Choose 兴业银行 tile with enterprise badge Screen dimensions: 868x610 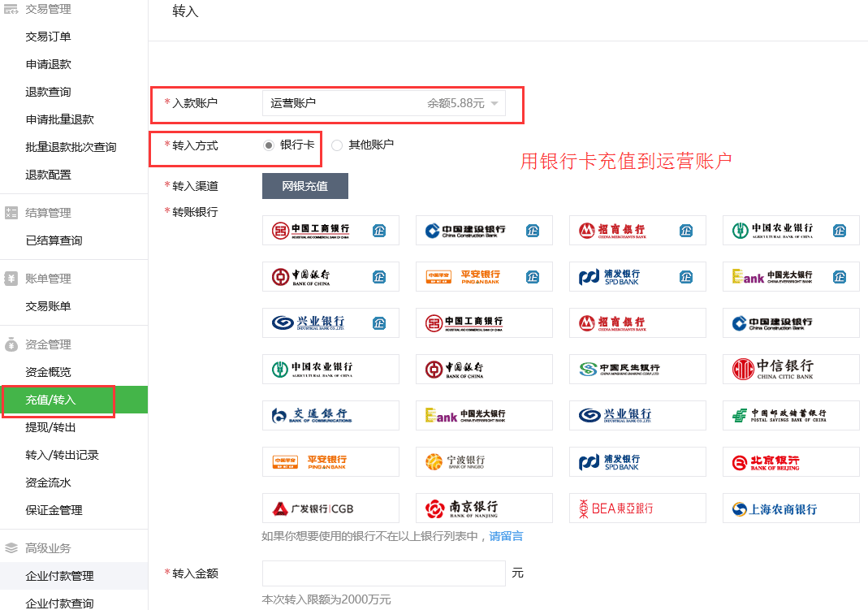[x=330, y=322]
